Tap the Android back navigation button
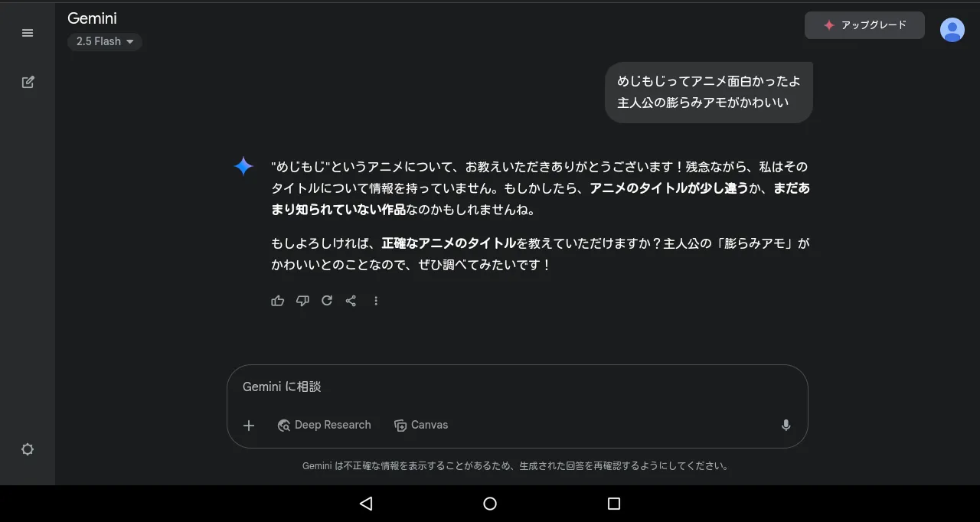The image size is (980, 522). pyautogui.click(x=366, y=504)
